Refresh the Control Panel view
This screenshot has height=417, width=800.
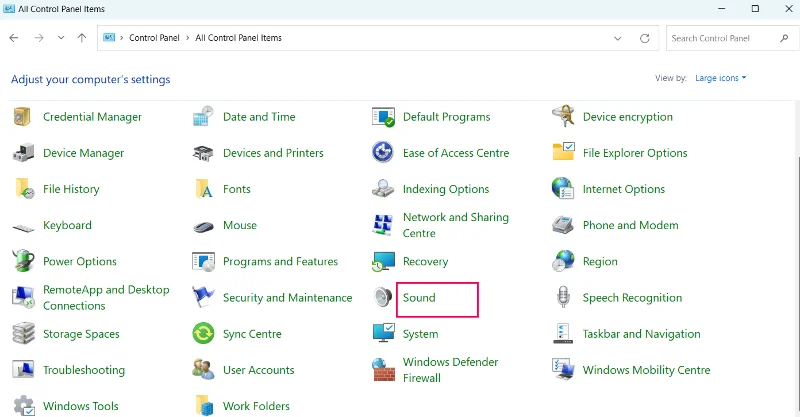pyautogui.click(x=645, y=38)
